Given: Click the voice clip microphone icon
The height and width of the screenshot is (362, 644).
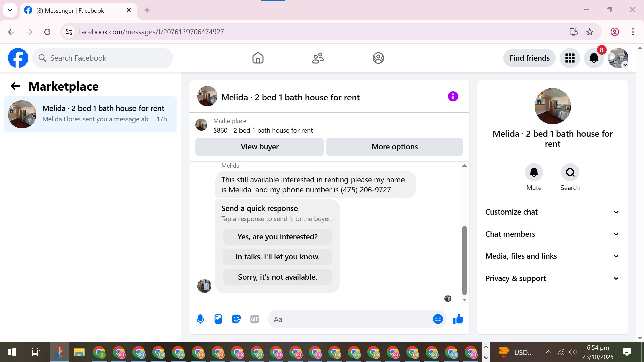Looking at the screenshot, I should pyautogui.click(x=200, y=319).
